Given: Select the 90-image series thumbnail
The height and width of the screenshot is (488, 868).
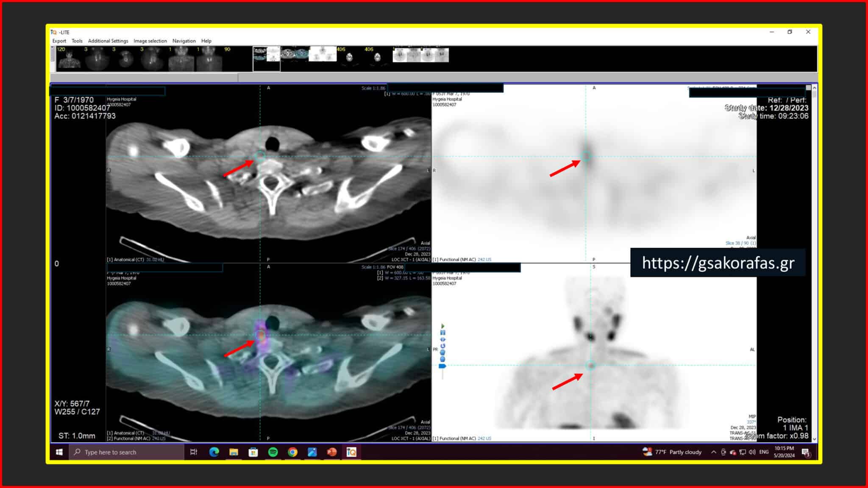Looking at the screenshot, I should 236,59.
